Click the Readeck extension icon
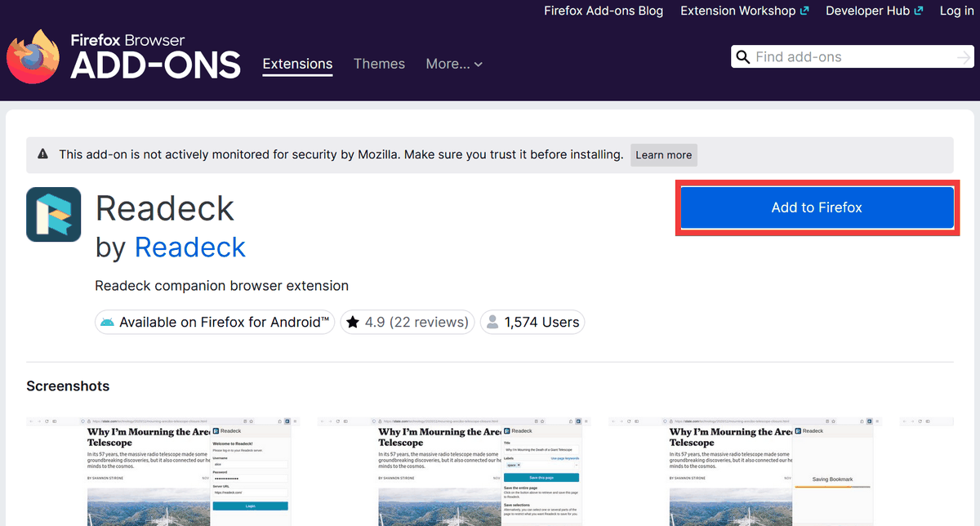Image resolution: width=980 pixels, height=526 pixels. [x=54, y=214]
